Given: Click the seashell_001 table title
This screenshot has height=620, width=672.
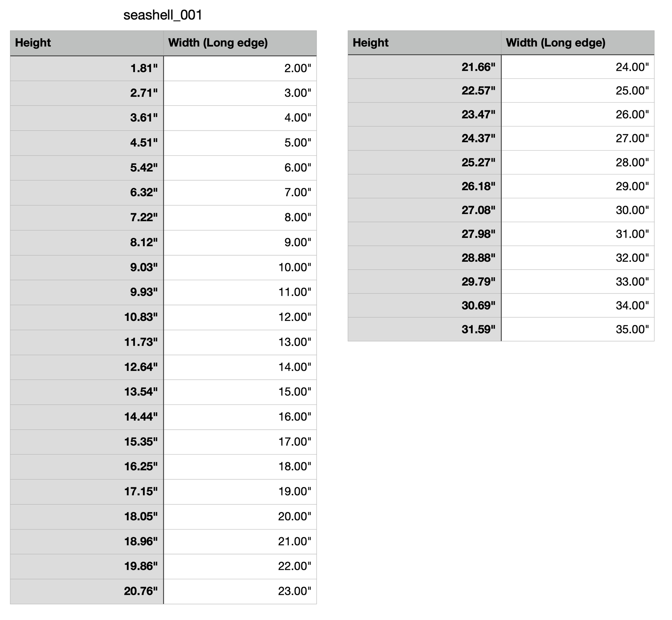Looking at the screenshot, I should pyautogui.click(x=163, y=15).
